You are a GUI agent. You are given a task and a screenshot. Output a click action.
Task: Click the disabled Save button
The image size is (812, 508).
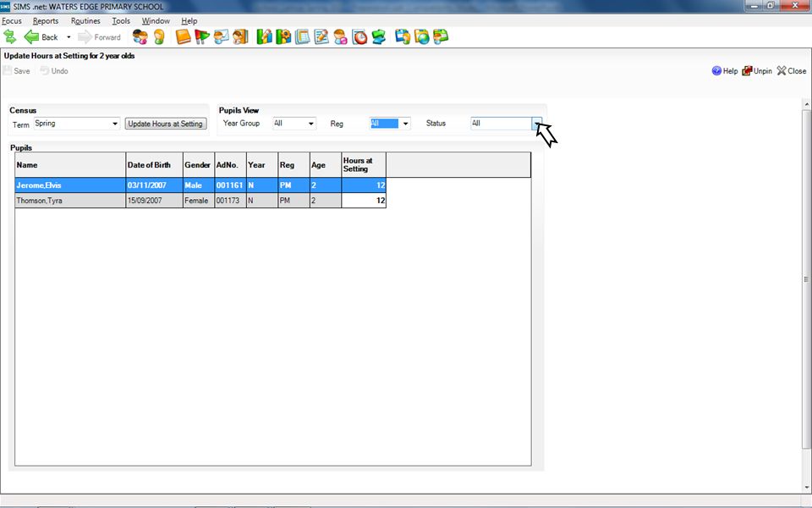pos(17,71)
